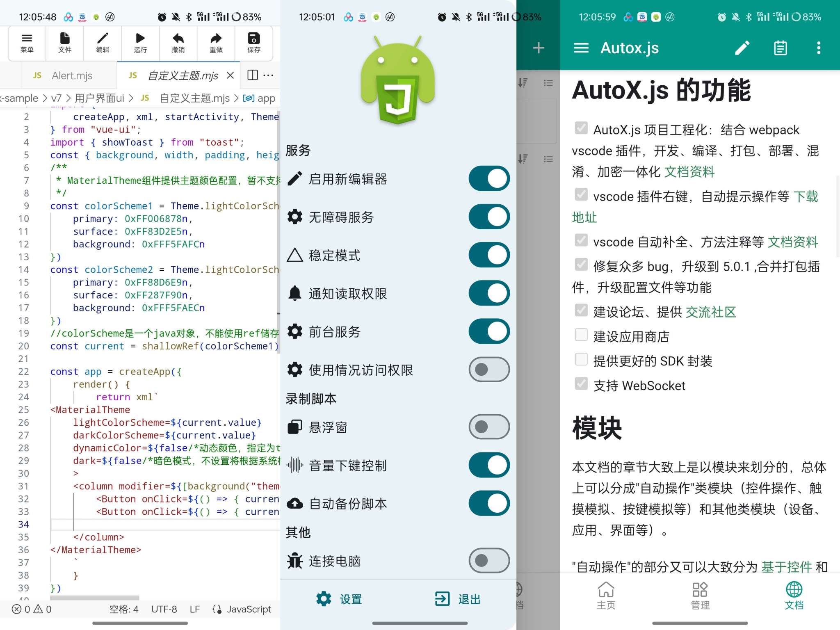Screen dimensions: 840x630
Task: Tap bug icon beside 连接电脑
Action: (x=295, y=561)
